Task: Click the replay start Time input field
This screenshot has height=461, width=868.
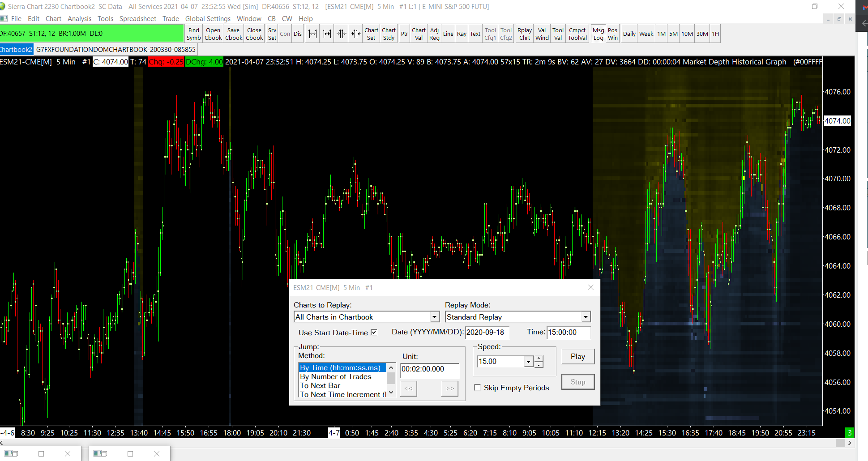Action: coord(568,333)
